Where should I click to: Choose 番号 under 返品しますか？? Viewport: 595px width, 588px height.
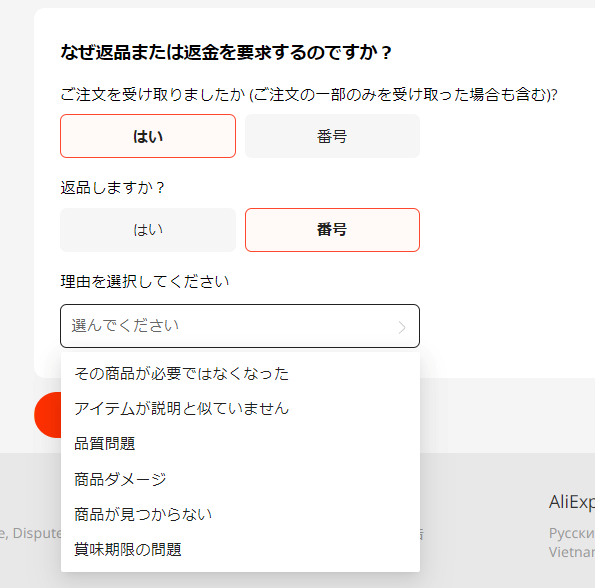click(332, 230)
